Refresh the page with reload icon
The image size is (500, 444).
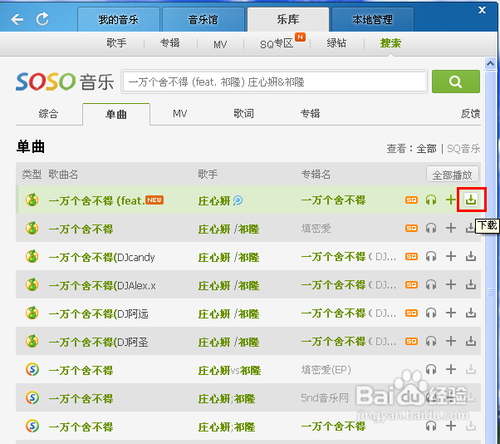[42, 19]
